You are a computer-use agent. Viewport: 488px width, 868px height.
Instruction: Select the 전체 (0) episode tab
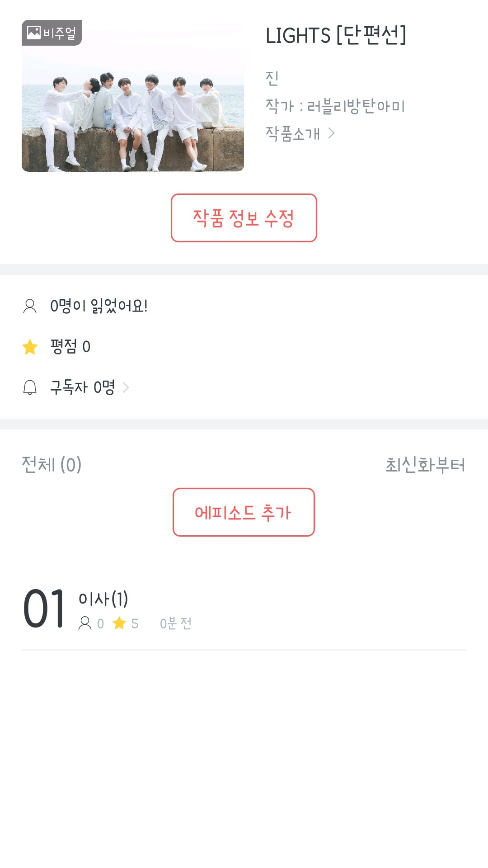click(52, 465)
